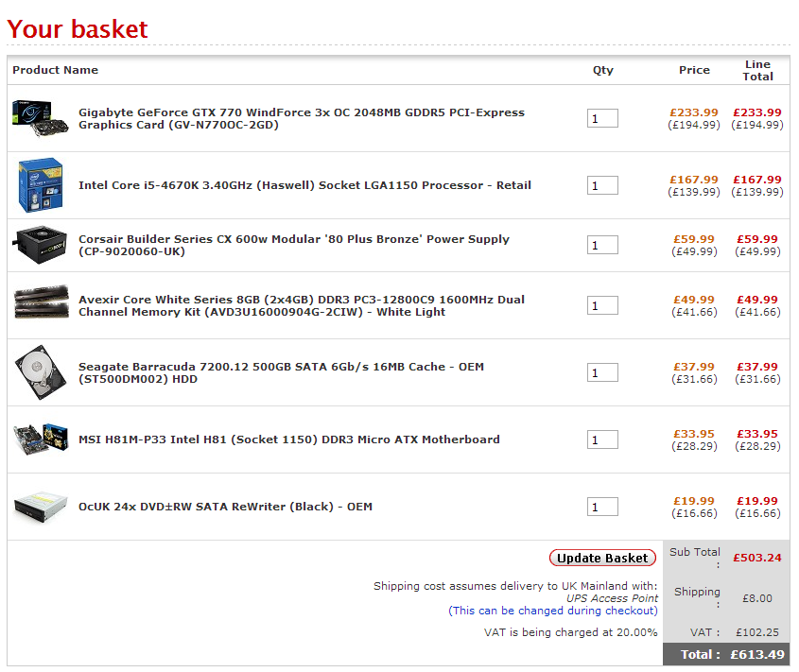Image resolution: width=799 pixels, height=672 pixels.
Task: Open the MSI H81M-P33 motherboard product title
Action: point(288,439)
